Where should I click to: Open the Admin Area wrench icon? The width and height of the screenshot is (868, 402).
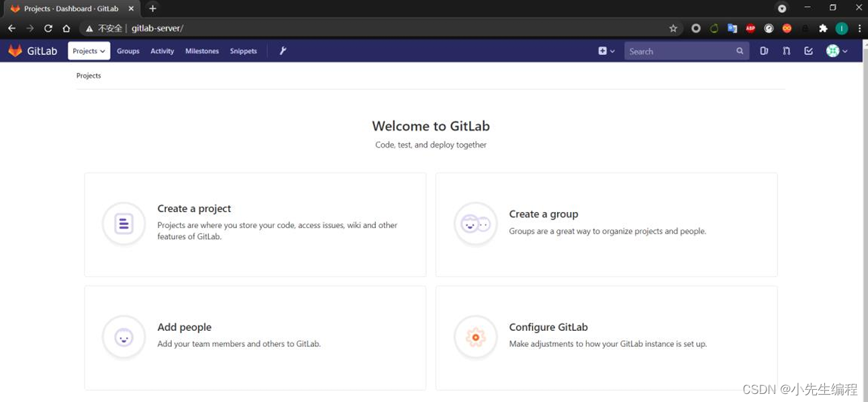coord(283,51)
